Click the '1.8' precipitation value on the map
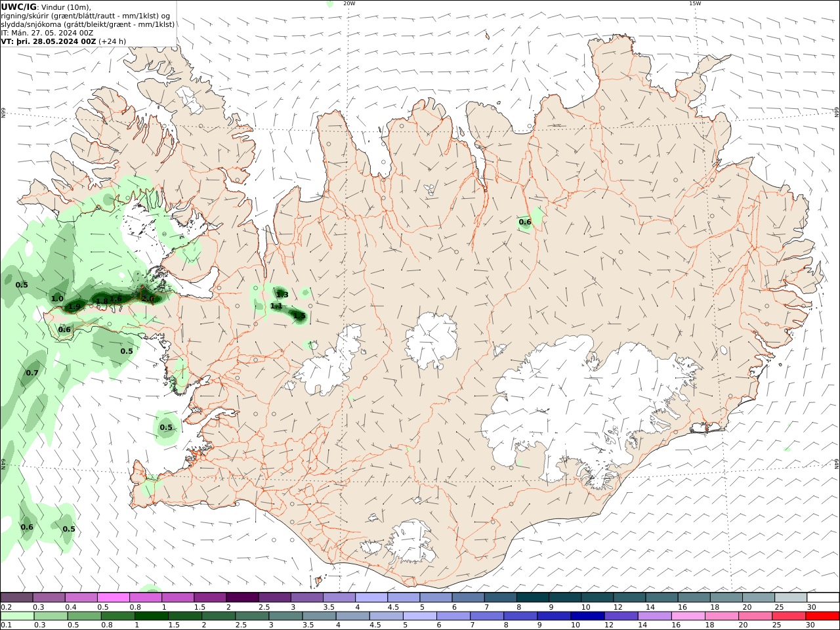The width and height of the screenshot is (840, 630). (102, 302)
